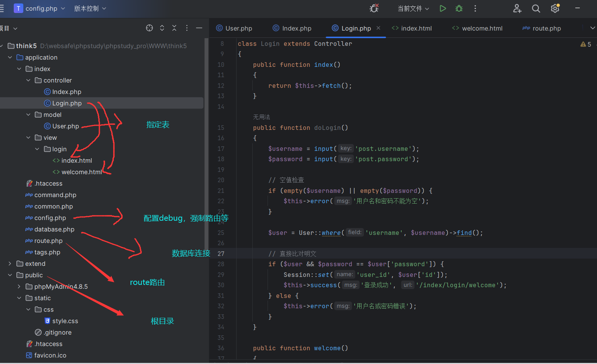Open the more actions vertical dots in toolbar
This screenshot has height=364, width=597.
tap(475, 8)
